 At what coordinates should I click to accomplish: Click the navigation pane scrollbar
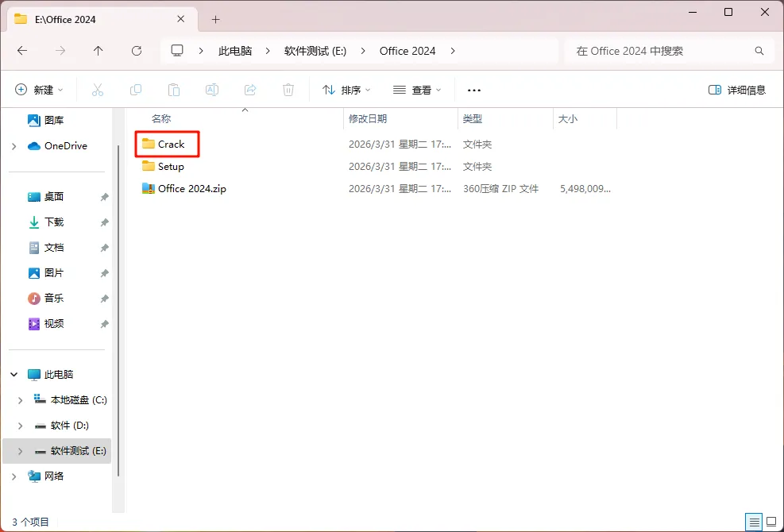click(118, 310)
